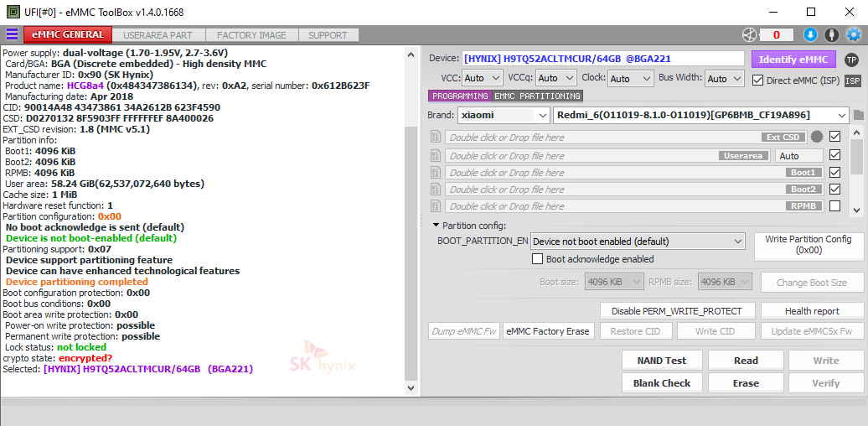868x426 pixels.
Task: Open the Userarea Auto size field
Action: click(798, 156)
